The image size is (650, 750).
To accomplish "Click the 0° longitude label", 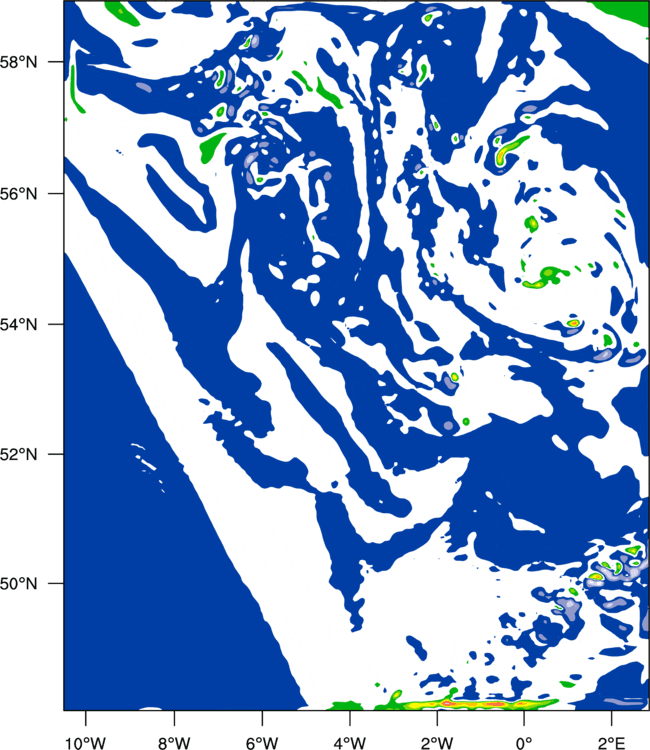I will [524, 742].
